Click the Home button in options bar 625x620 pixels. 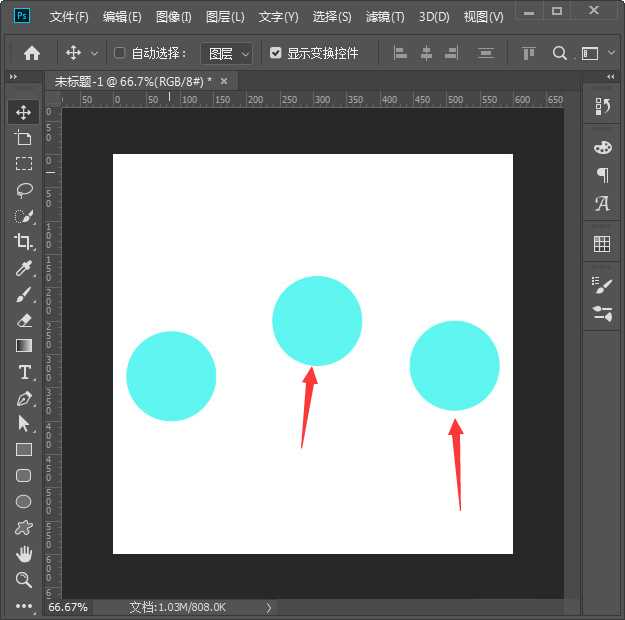point(32,53)
